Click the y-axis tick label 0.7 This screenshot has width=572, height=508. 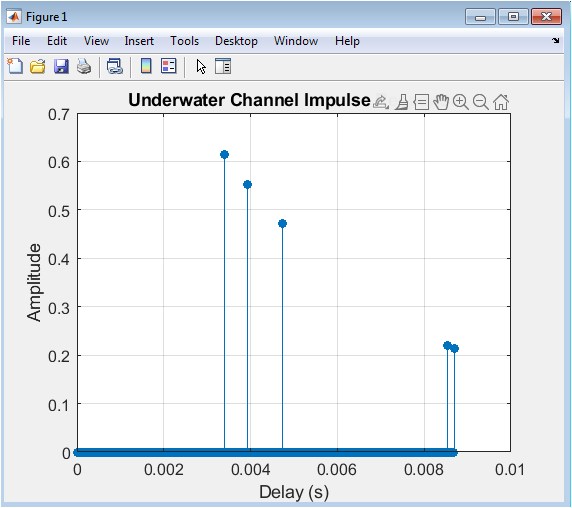(58, 115)
